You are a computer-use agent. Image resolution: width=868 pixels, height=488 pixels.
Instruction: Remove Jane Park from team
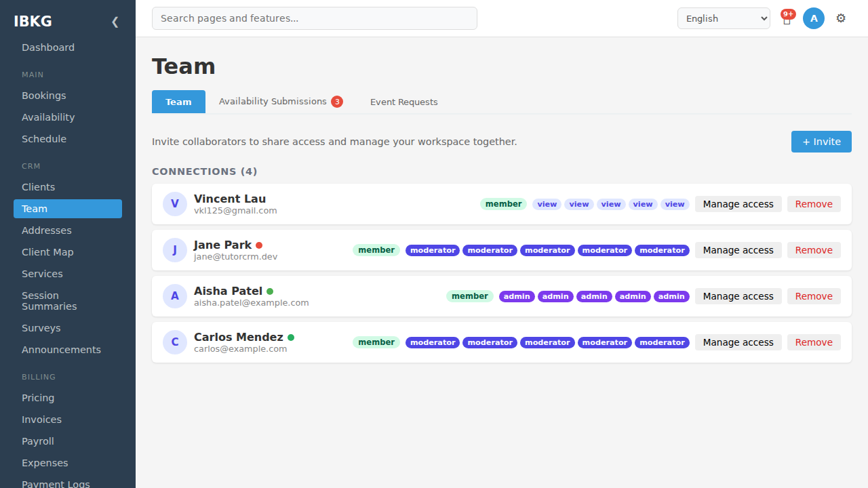[x=814, y=250]
